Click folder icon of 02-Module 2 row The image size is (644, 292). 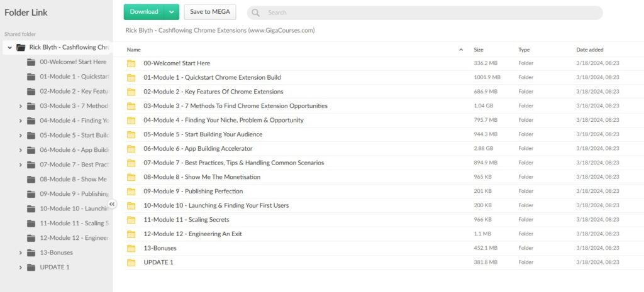tap(131, 92)
